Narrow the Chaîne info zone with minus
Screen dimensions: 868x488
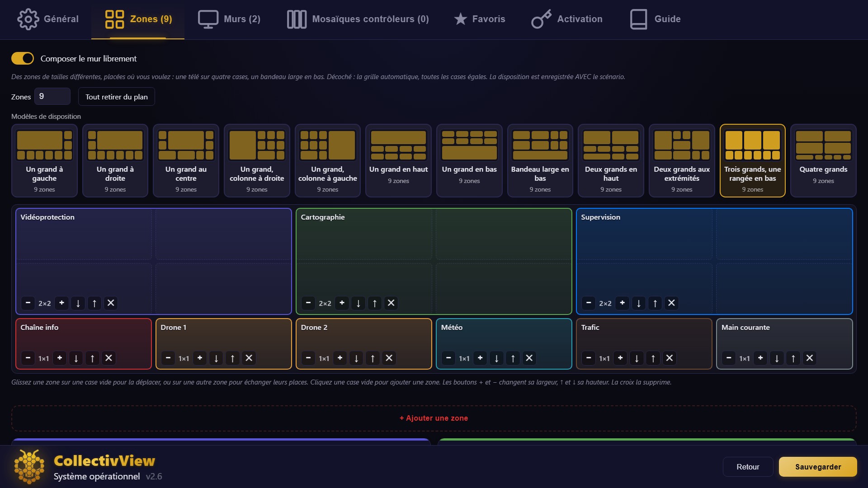28,358
